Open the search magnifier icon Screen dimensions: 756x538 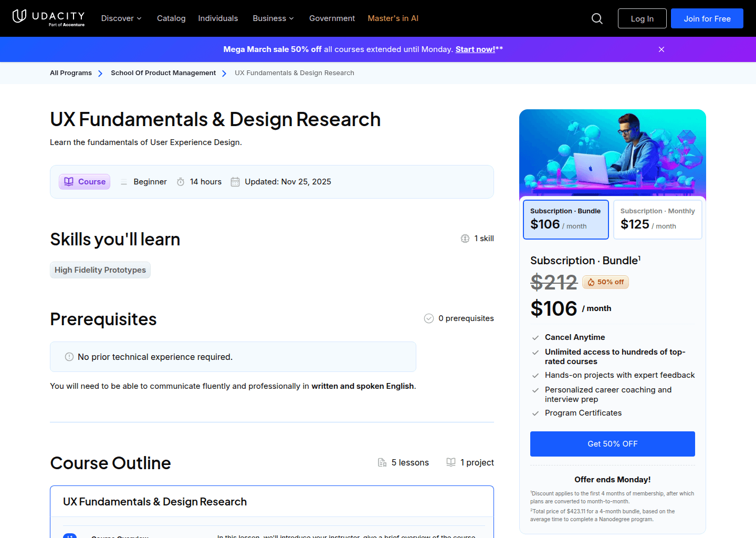point(597,18)
